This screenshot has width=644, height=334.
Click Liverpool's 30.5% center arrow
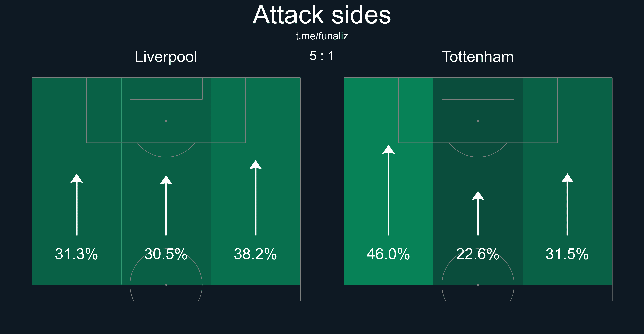click(x=166, y=205)
